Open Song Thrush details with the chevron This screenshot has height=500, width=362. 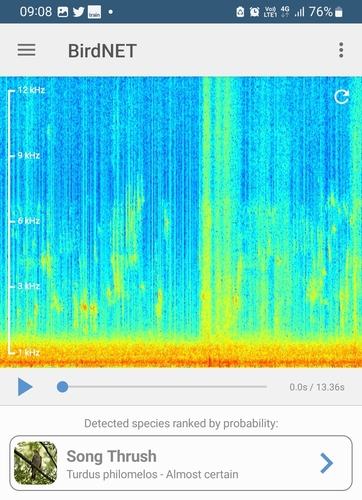coord(326,463)
